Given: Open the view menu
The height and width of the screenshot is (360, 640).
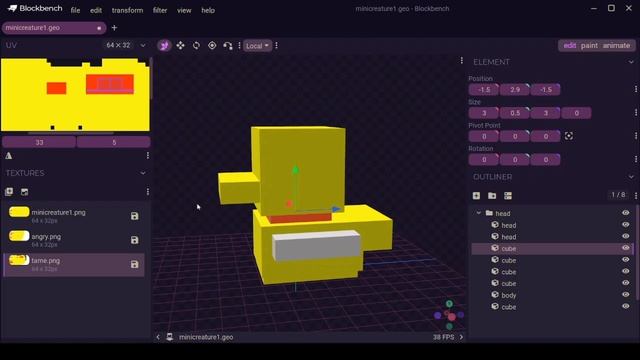Looking at the screenshot, I should (184, 10).
